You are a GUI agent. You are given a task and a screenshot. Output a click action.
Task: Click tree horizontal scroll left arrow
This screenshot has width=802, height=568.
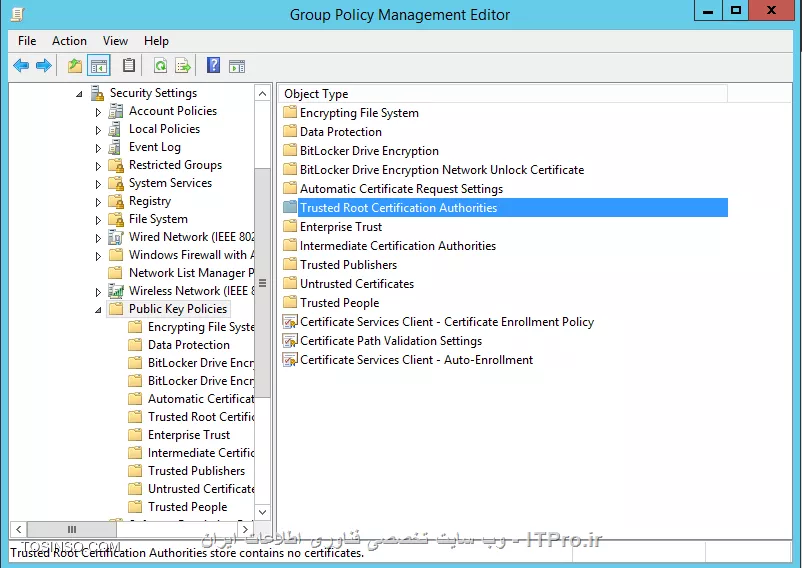(x=18, y=529)
